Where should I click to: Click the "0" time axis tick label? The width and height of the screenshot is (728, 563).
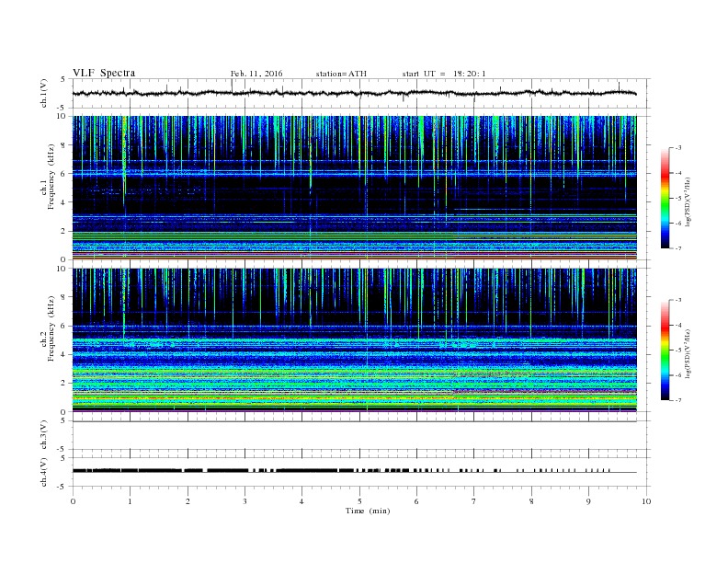[73, 501]
